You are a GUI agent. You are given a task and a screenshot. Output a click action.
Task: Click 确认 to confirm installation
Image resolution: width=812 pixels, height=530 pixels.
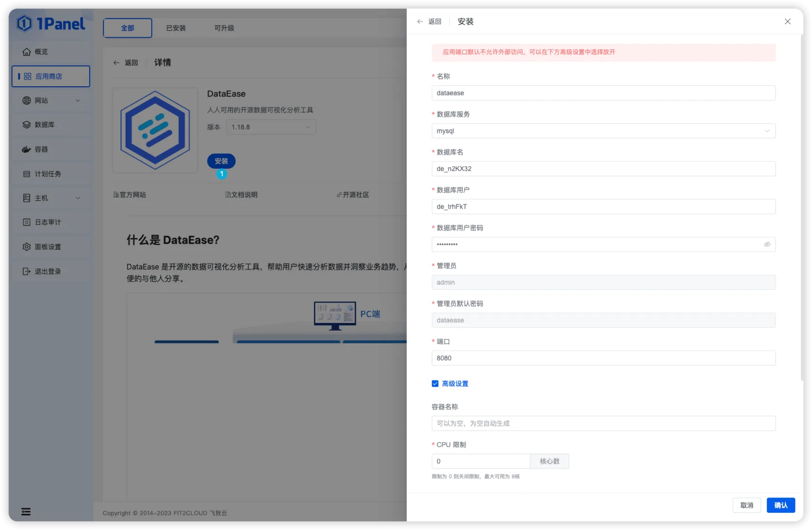(781, 505)
